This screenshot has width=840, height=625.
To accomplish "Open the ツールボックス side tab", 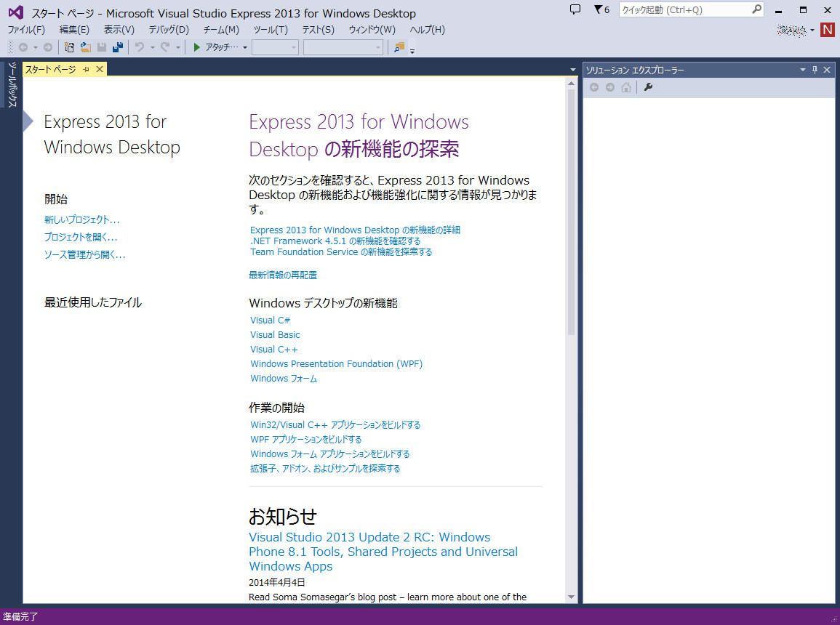I will click(x=12, y=84).
